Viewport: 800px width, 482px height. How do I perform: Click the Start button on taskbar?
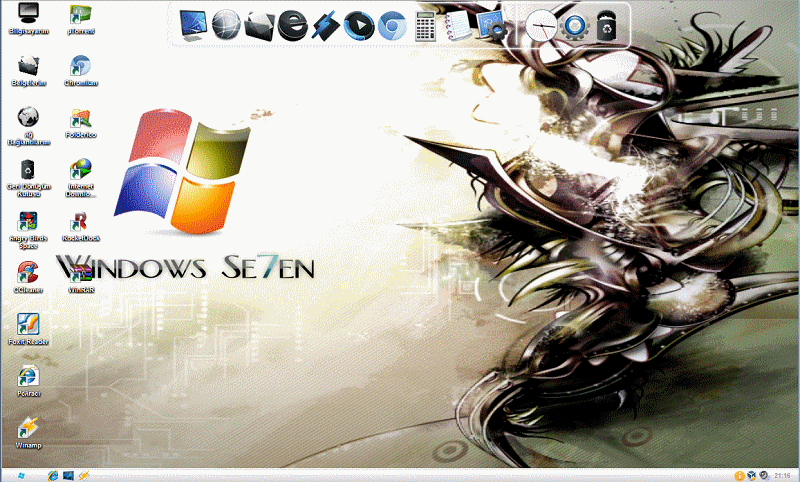point(20,476)
